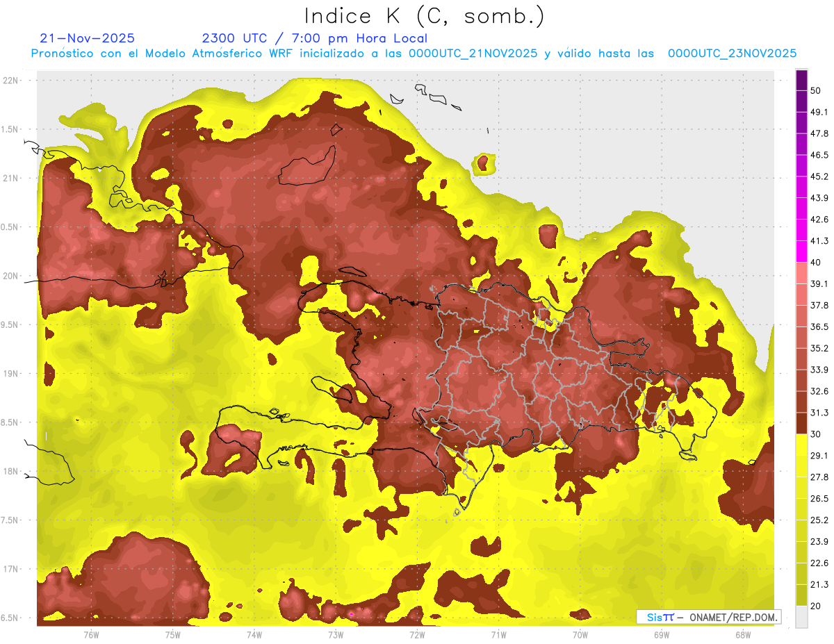This screenshot has width=834, height=644.
Task: Pick the magenta colorbar segment between 40 and 41.3
Action: [x=801, y=251]
